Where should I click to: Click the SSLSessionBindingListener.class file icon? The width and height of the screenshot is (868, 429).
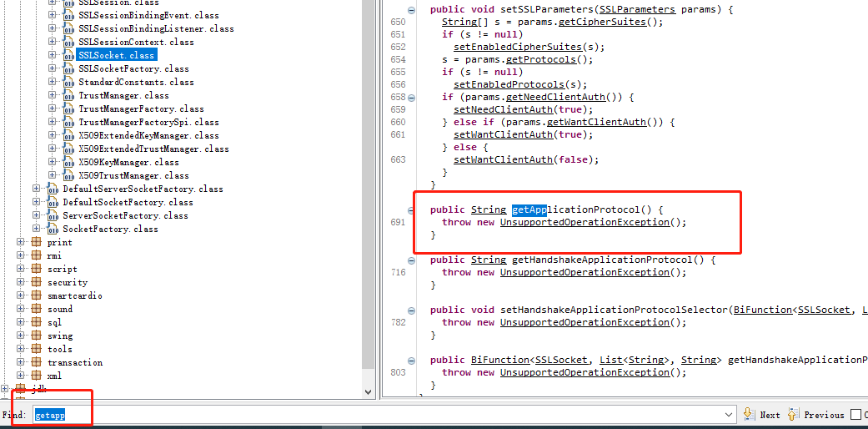click(x=68, y=28)
